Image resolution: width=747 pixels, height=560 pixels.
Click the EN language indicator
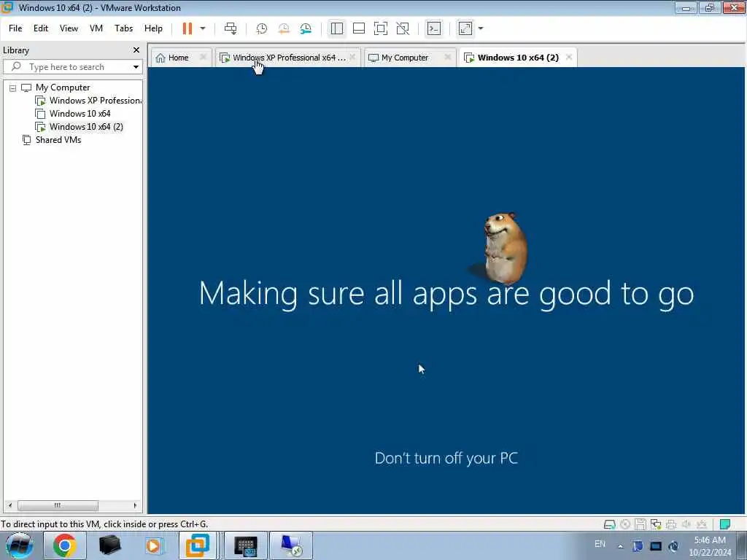[600, 544]
